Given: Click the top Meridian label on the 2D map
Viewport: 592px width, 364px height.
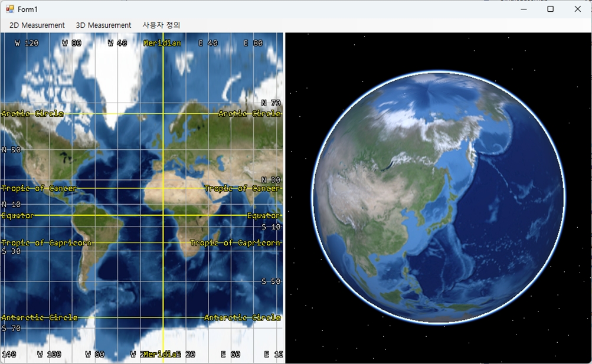Looking at the screenshot, I should [x=162, y=43].
